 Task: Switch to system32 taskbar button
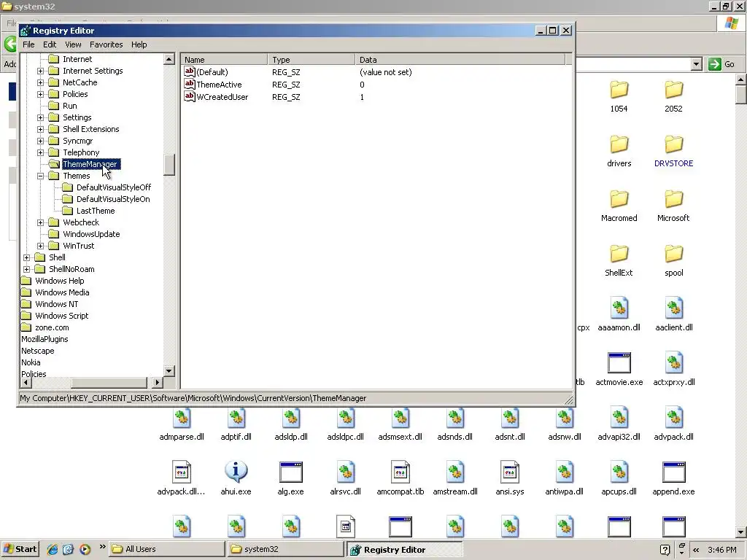(286, 549)
